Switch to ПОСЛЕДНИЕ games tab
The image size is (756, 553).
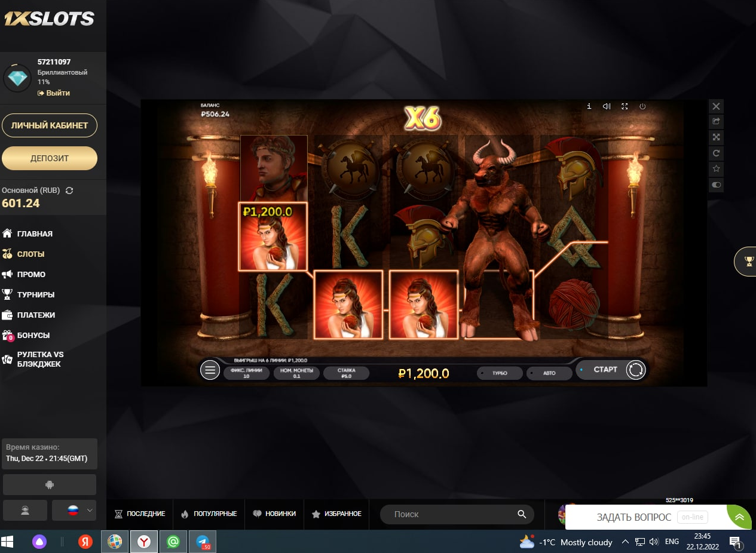(x=140, y=514)
